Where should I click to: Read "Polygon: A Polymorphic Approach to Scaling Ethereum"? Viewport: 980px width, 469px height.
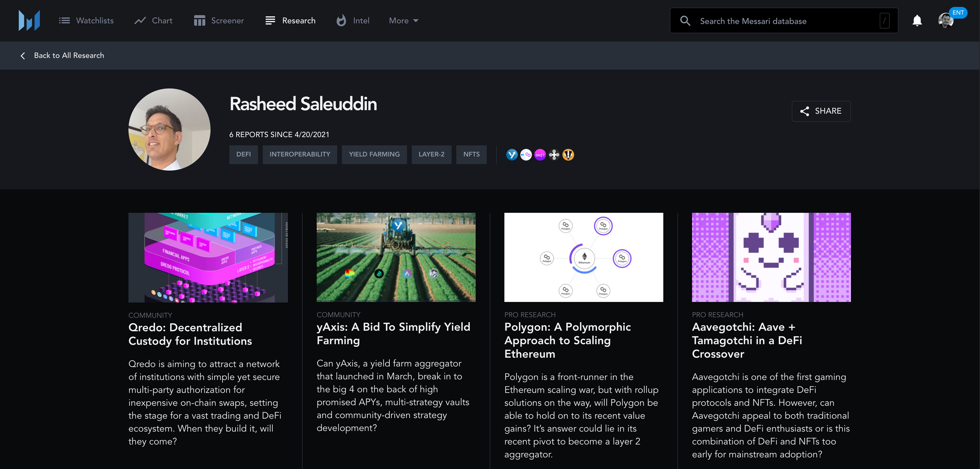point(568,340)
